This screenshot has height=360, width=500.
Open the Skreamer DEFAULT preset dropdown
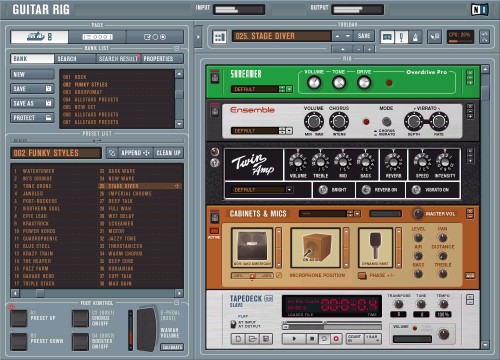(289, 89)
